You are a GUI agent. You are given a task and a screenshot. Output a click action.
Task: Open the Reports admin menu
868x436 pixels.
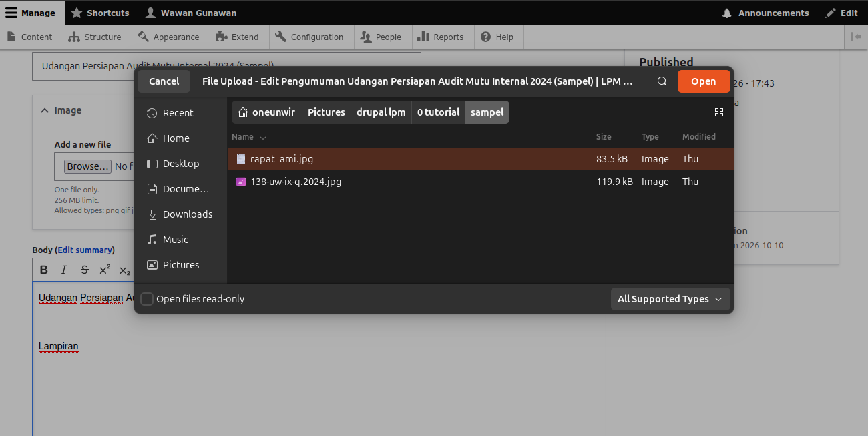pos(443,37)
